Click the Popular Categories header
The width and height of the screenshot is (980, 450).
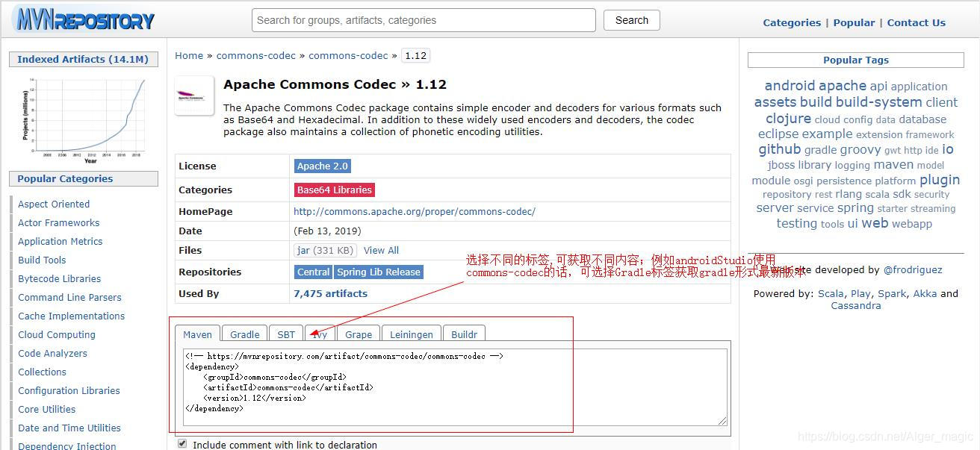[x=83, y=179]
